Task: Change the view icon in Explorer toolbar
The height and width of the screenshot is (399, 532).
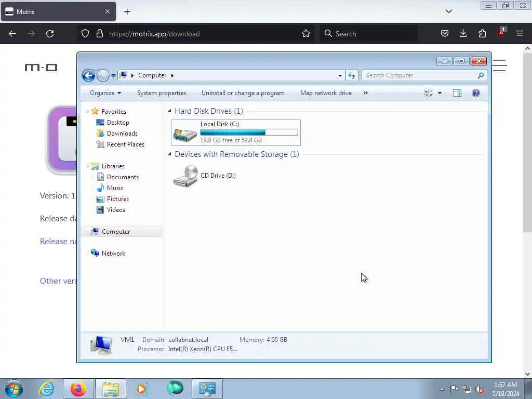Action: pos(429,93)
